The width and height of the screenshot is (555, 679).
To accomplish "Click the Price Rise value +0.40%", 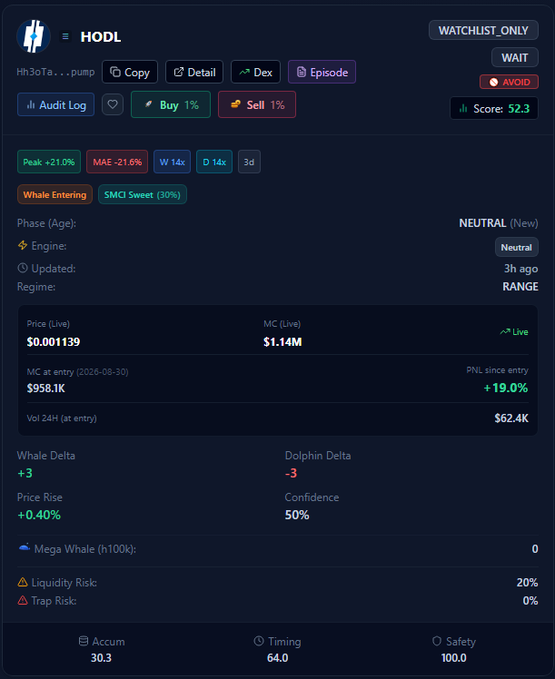I will coord(39,514).
